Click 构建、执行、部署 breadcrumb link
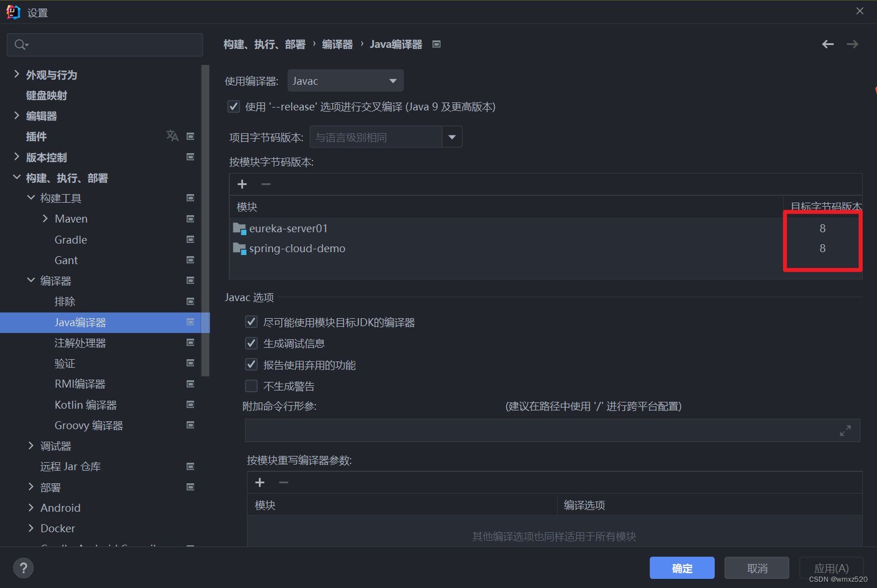Screen dimensions: 877x588 pyautogui.click(x=264, y=44)
